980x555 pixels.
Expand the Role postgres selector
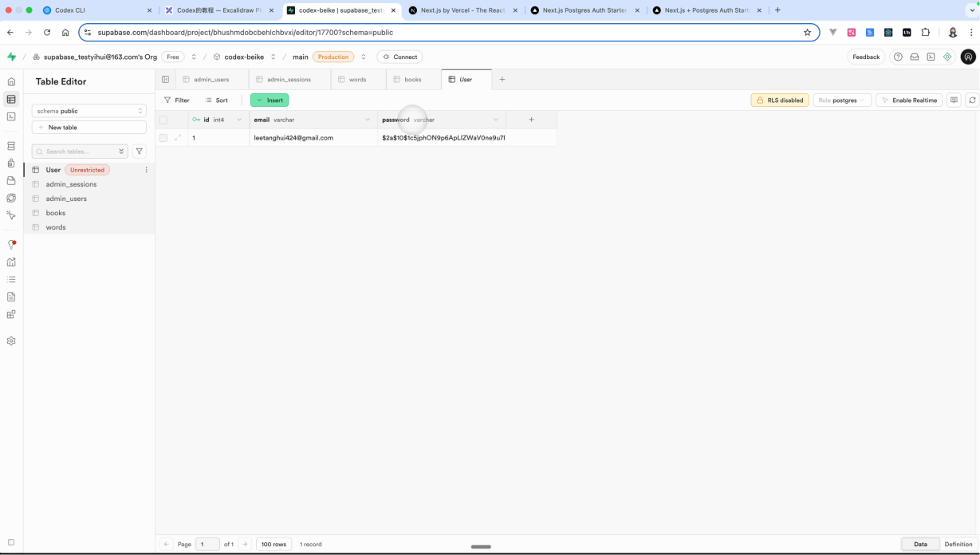click(841, 100)
